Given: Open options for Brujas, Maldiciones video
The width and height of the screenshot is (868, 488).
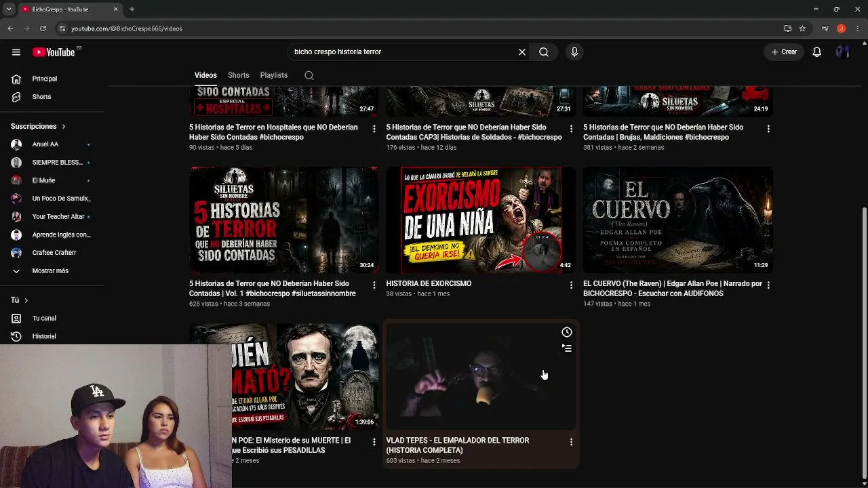Looking at the screenshot, I should [768, 129].
